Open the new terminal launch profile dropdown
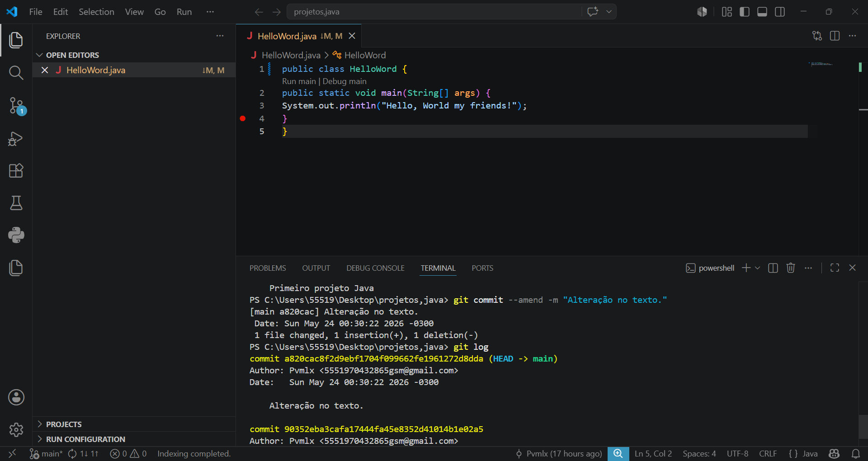 pos(758,268)
